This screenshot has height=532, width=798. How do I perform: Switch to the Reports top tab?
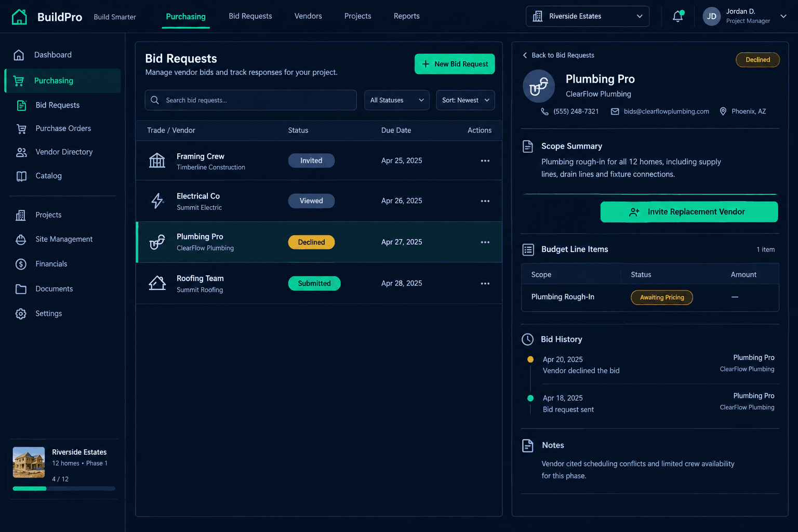407,16
